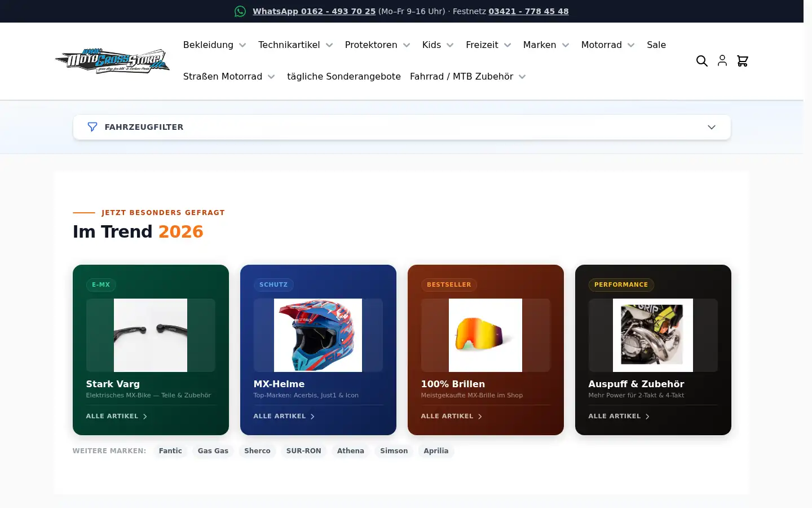
Task: Click the PERFORMANCE badge on black card
Action: 621,284
